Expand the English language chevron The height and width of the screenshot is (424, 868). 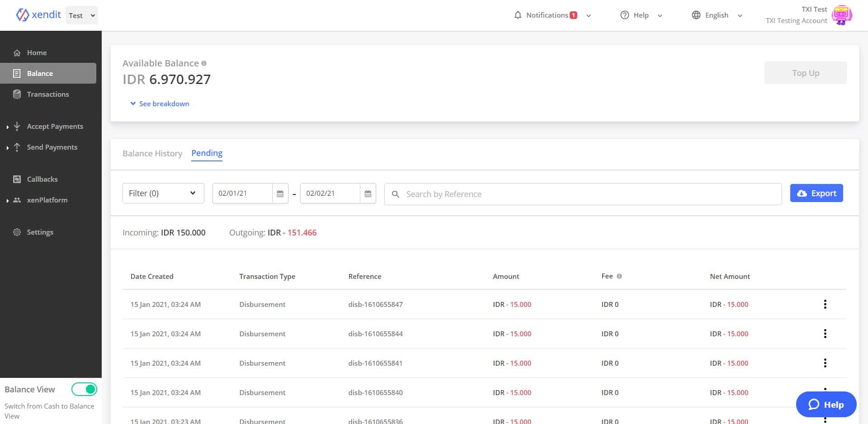[740, 15]
